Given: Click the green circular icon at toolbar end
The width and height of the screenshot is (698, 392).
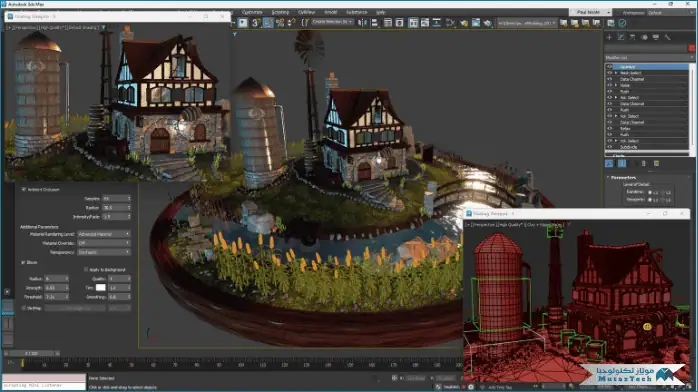Looking at the screenshot, I should [622, 23].
